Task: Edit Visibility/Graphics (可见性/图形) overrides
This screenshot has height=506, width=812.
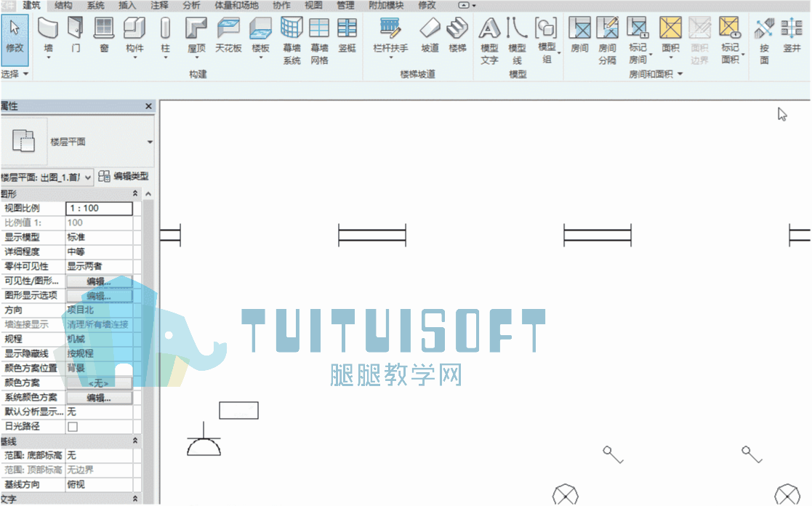Action: pyautogui.click(x=100, y=281)
